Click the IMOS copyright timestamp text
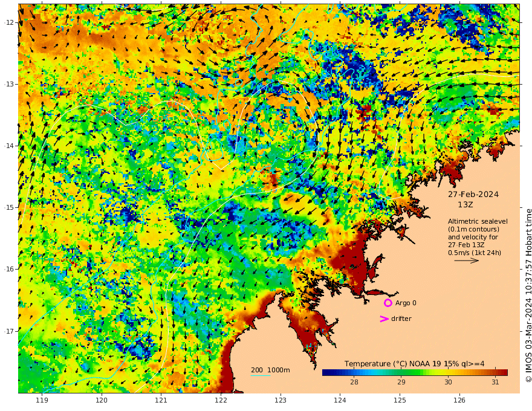532x411 pixels. point(528,296)
